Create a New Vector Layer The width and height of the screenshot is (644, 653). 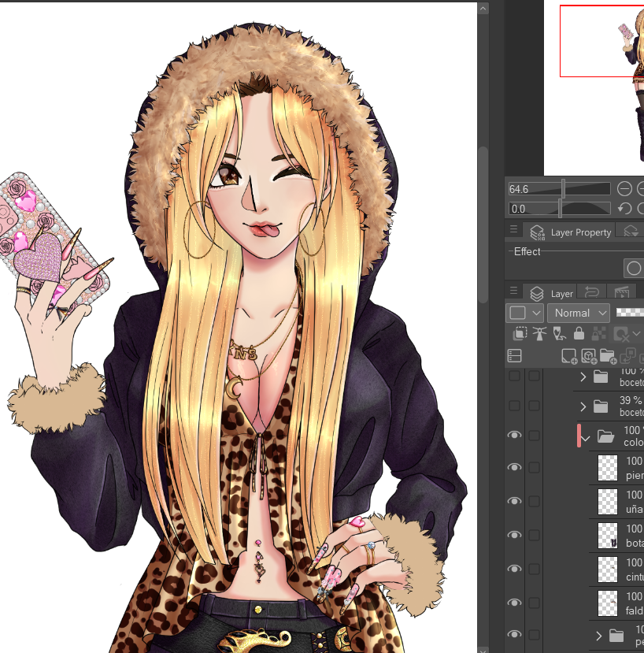tap(588, 356)
